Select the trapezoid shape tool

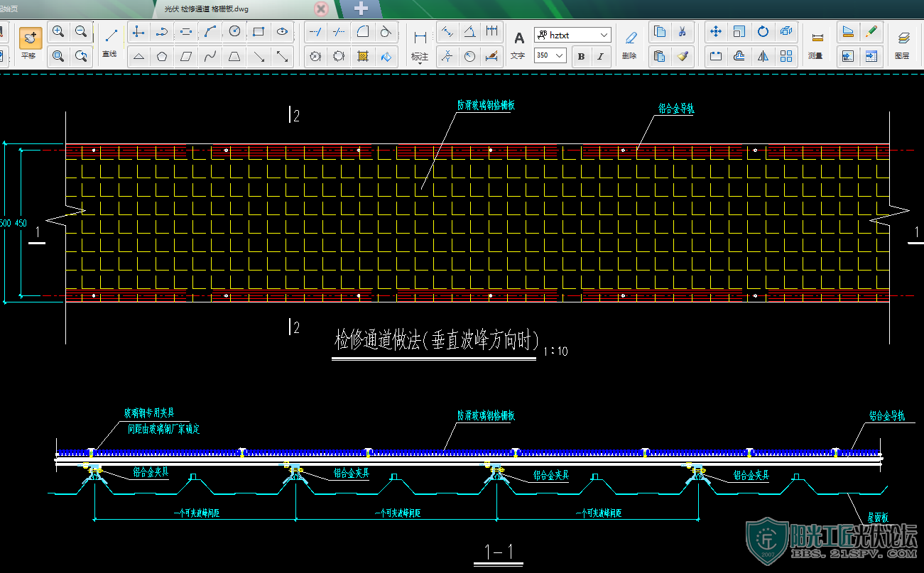[x=234, y=56]
